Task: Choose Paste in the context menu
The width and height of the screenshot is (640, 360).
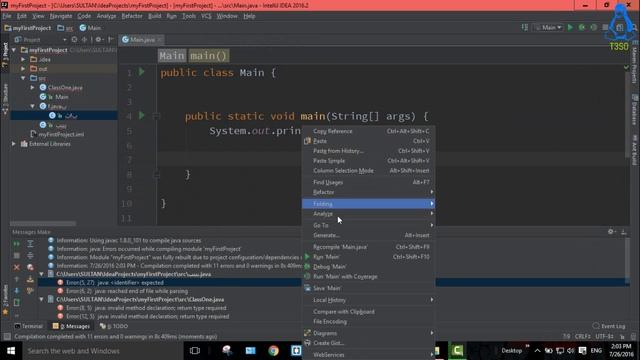Action: pos(368,141)
